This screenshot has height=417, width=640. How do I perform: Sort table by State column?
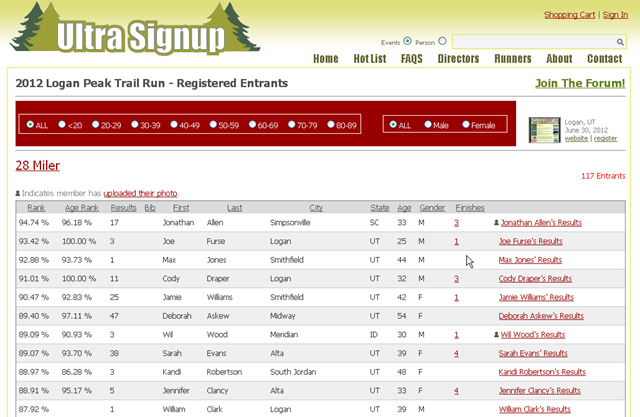click(380, 208)
